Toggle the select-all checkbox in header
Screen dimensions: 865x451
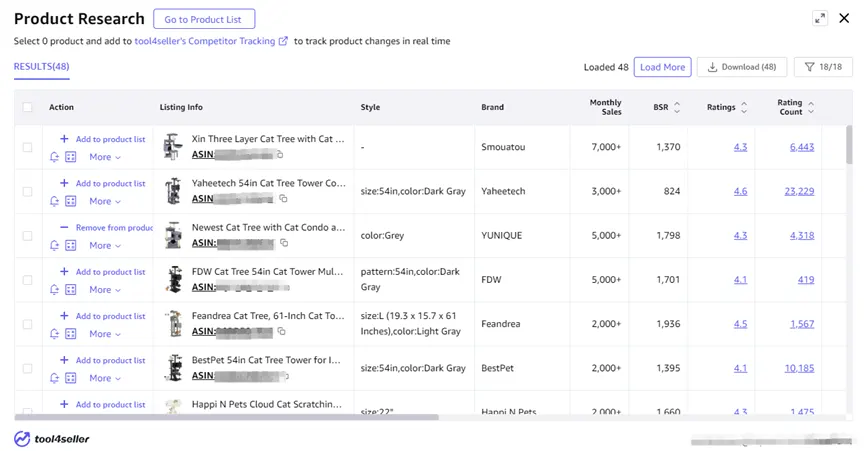[x=27, y=107]
